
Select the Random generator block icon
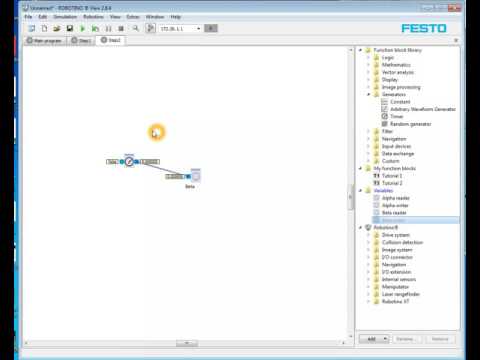pos(384,124)
